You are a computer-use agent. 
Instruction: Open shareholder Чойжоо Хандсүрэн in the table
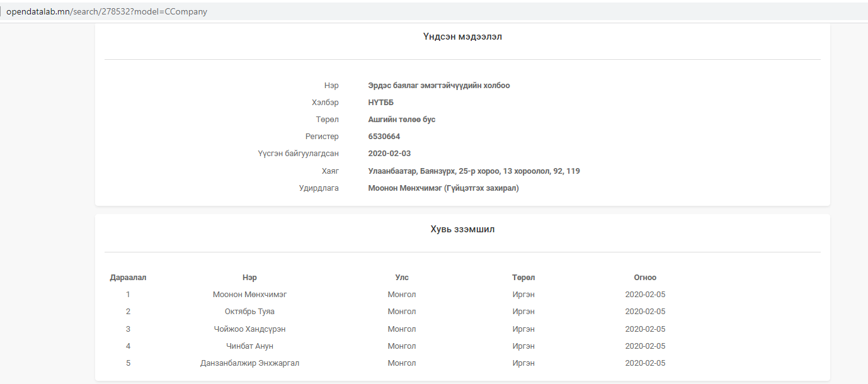click(249, 329)
